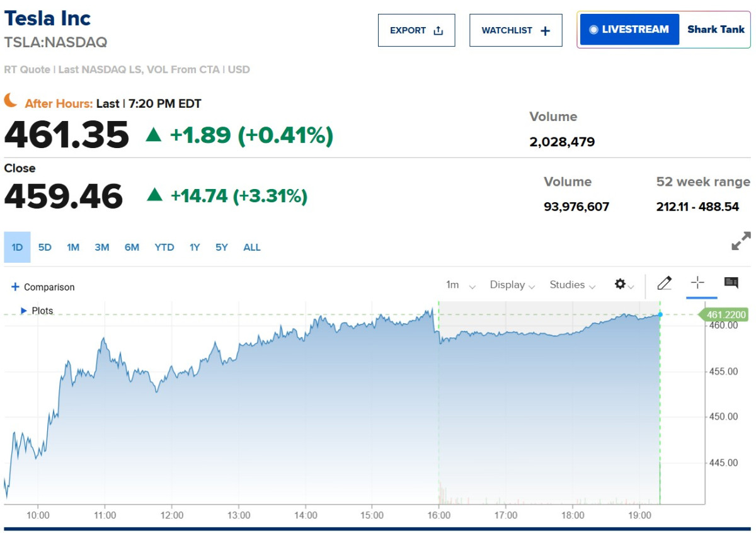Open the chart annotations comment icon
756x533 pixels.
[x=731, y=283]
